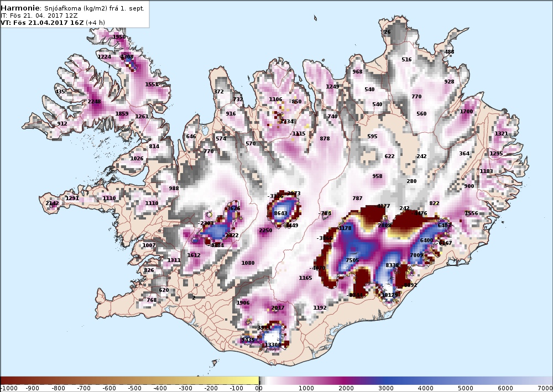Click the 620 map value
Screen dimensions: 553x392
(x=164, y=290)
